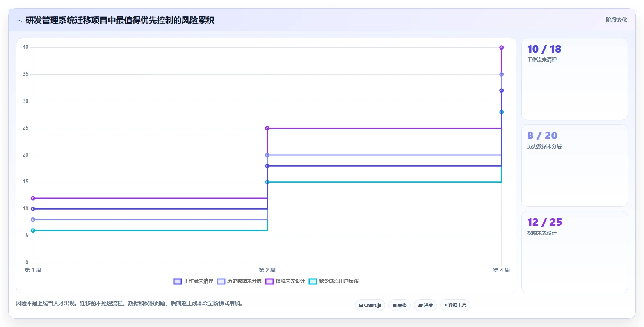Image resolution: width=644 pixels, height=327 pixels.
Task: Click the 第 2 周 axis label
Action: point(267,270)
